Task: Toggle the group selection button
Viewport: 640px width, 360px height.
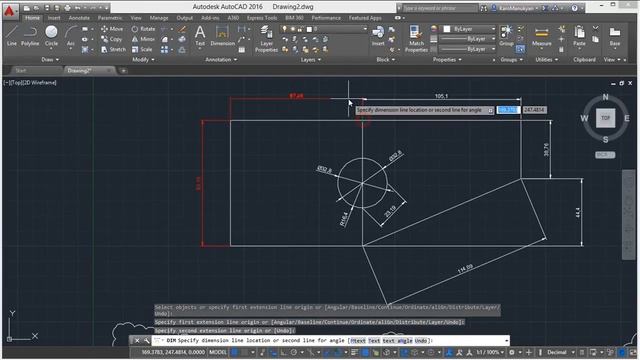Action: [x=520, y=49]
